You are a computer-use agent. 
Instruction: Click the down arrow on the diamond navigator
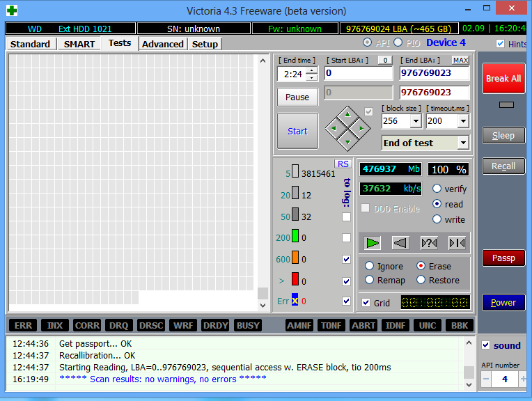[347, 142]
